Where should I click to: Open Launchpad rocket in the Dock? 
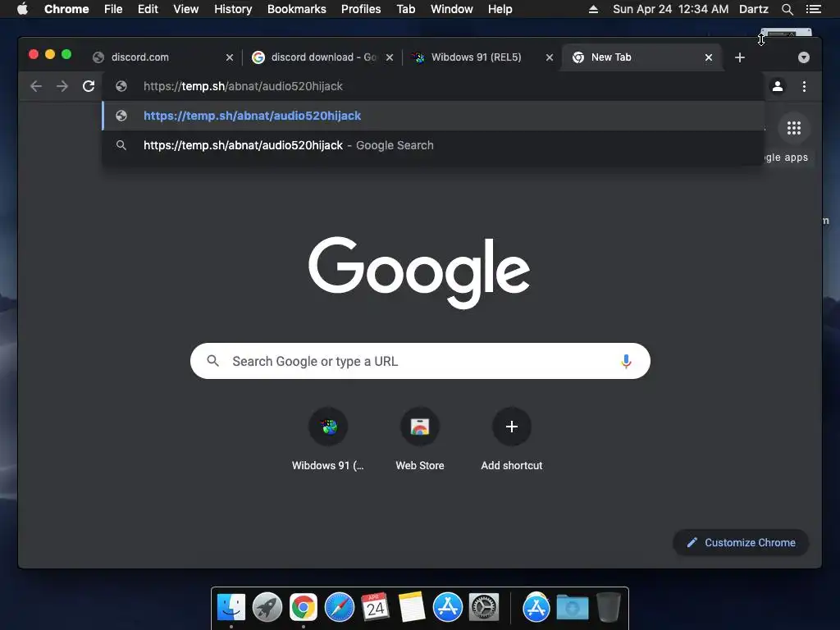267,608
